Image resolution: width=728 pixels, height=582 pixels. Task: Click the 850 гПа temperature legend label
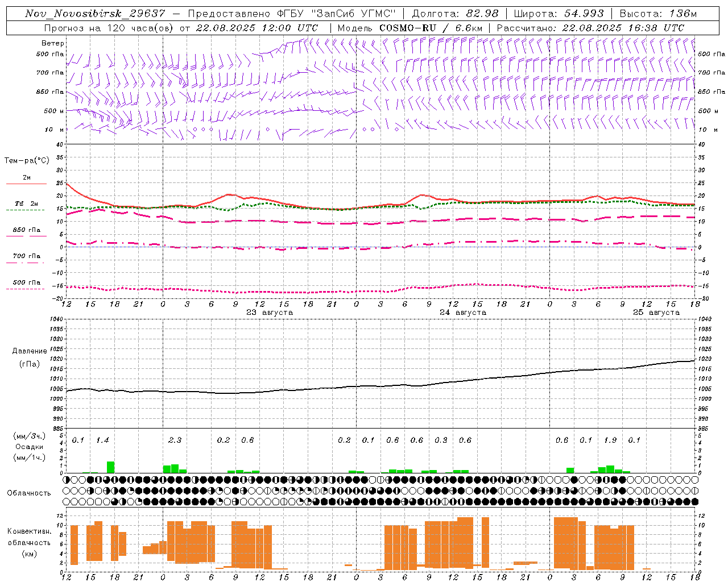click(27, 230)
